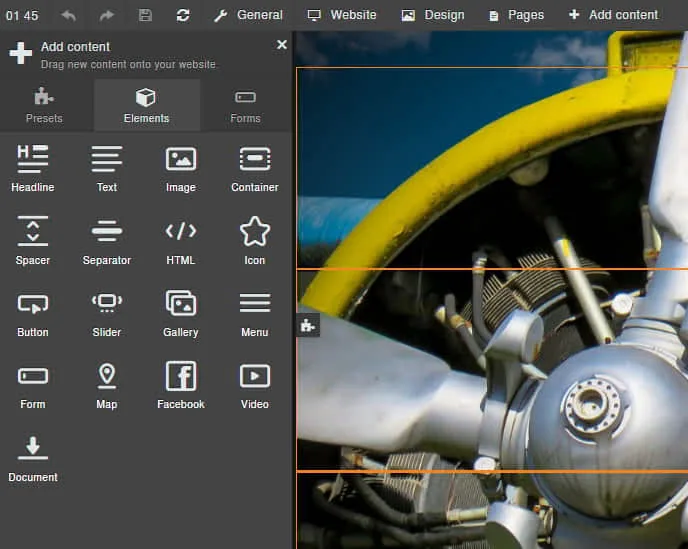The height and width of the screenshot is (549, 688).
Task: Open the General menu
Action: pos(248,15)
